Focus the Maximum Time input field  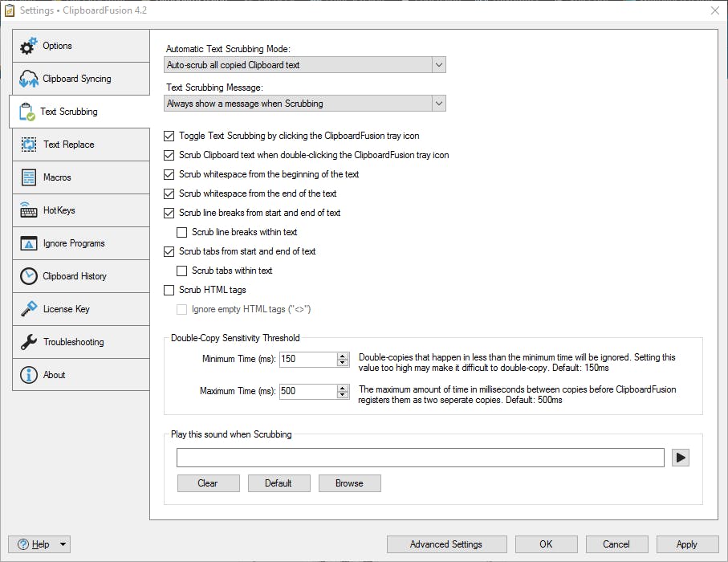pyautogui.click(x=308, y=391)
